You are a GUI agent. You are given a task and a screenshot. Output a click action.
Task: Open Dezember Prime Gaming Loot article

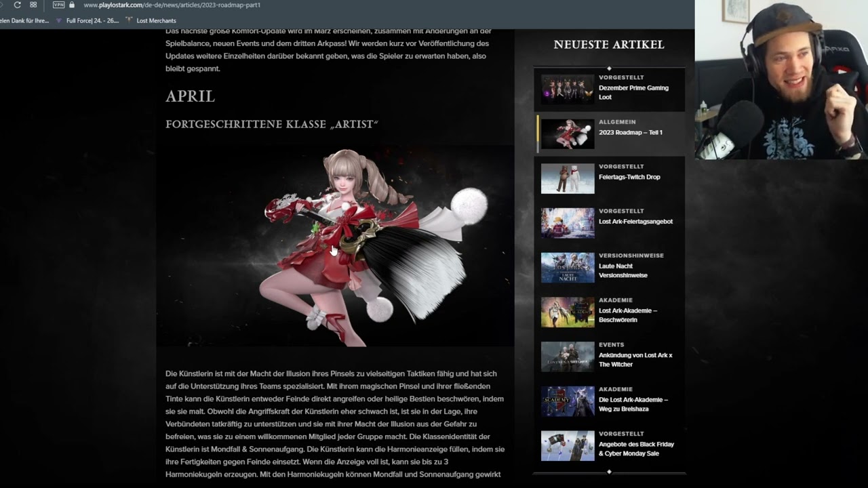pyautogui.click(x=633, y=92)
